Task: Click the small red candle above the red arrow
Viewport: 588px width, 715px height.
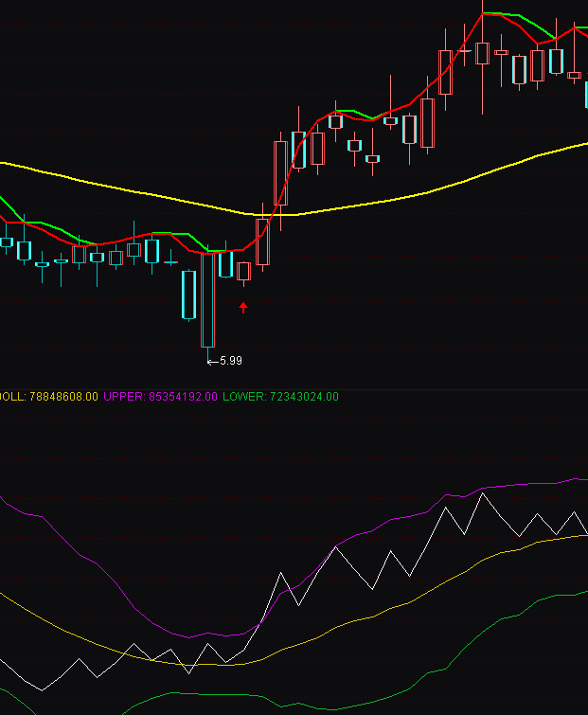Action: (243, 271)
